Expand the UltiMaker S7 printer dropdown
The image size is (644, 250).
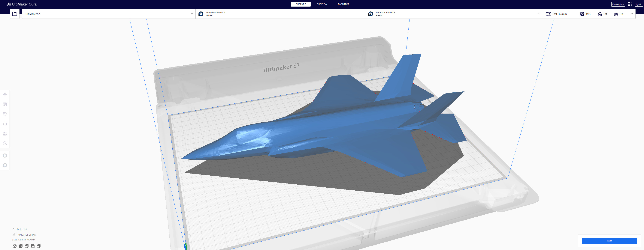point(192,14)
